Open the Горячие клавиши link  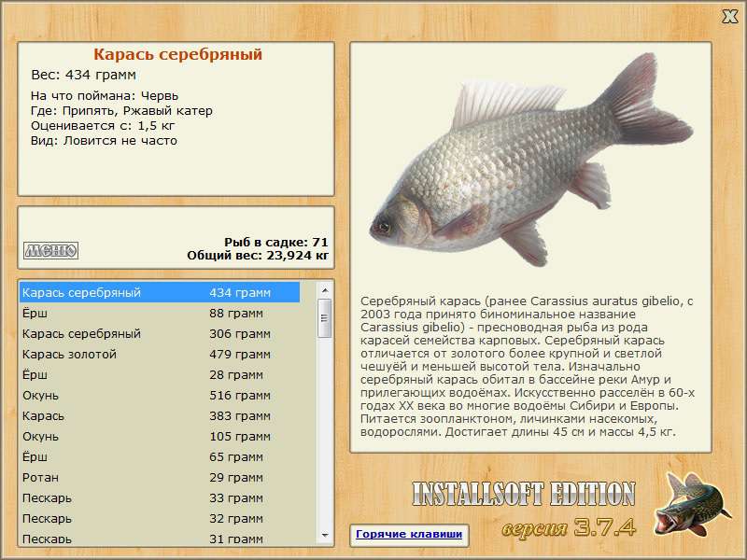coord(408,535)
